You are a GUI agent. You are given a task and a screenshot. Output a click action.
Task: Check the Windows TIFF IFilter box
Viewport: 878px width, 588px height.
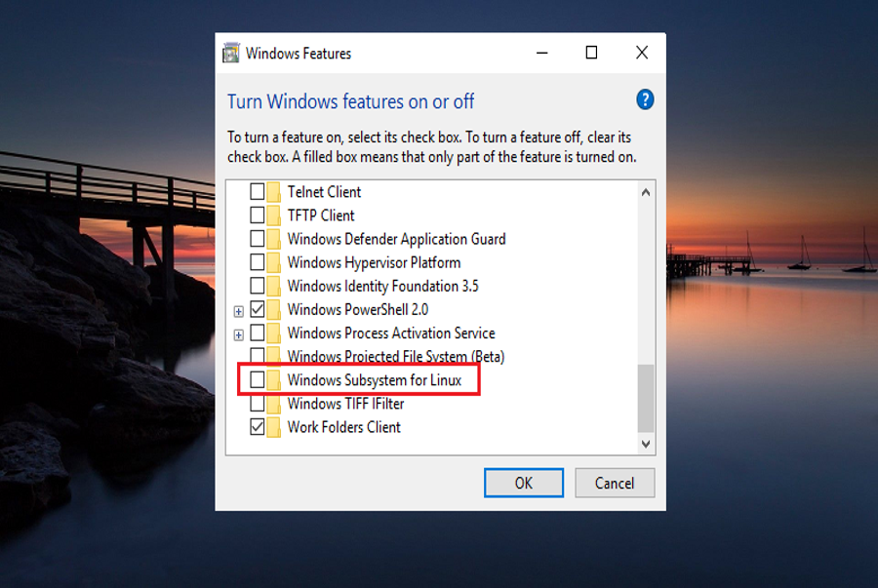click(x=257, y=404)
